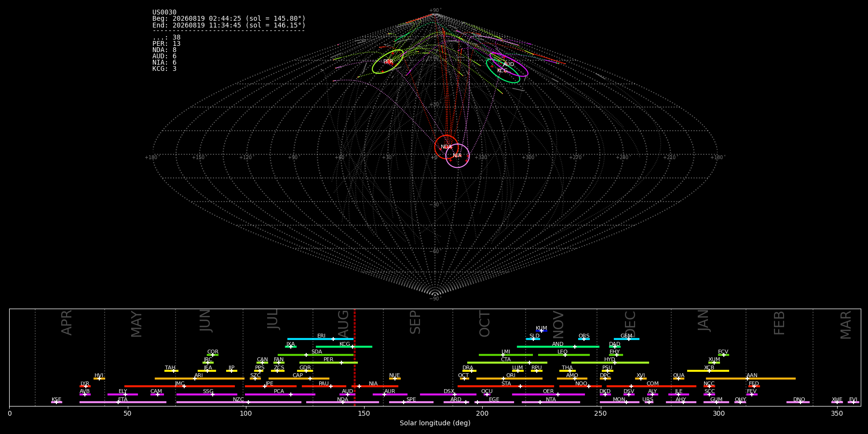Click the PER: 13 count in legend
Image resolution: width=868 pixels, height=434 pixels.
[166, 44]
